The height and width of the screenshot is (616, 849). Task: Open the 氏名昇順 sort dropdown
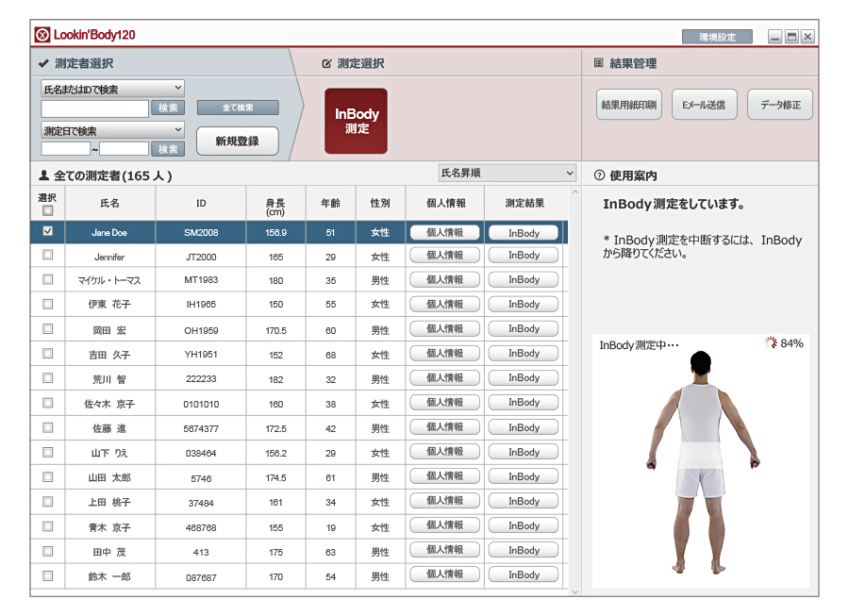[x=507, y=174]
